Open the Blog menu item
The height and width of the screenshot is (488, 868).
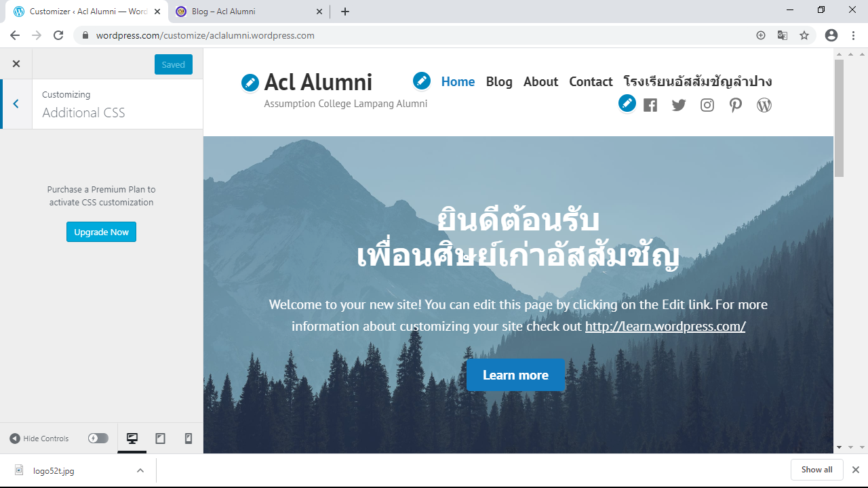coord(499,81)
